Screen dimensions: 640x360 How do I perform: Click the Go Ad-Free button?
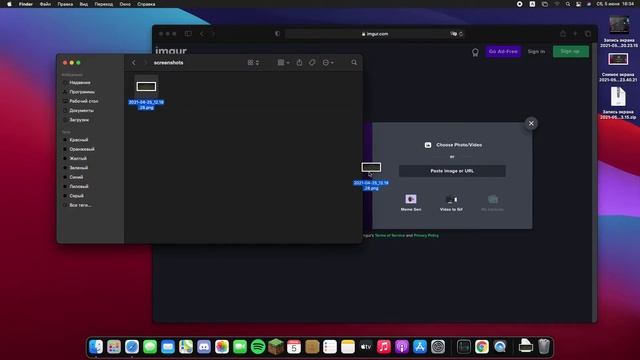pyautogui.click(x=503, y=51)
